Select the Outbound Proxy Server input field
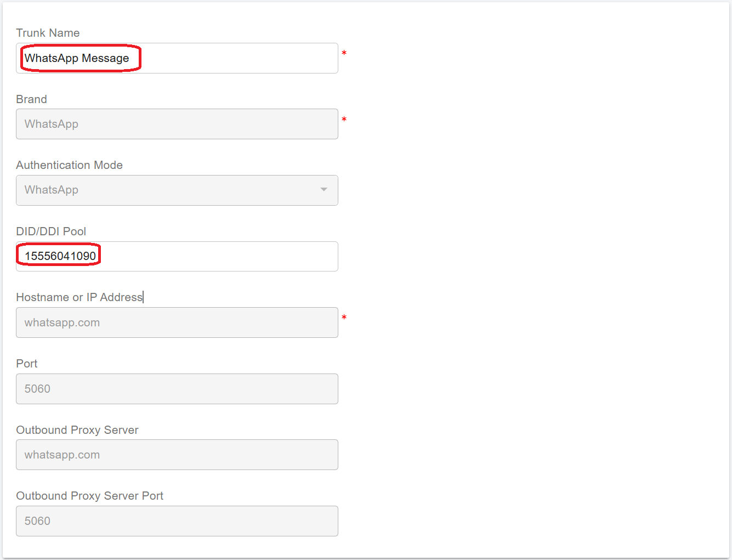 pos(177,455)
